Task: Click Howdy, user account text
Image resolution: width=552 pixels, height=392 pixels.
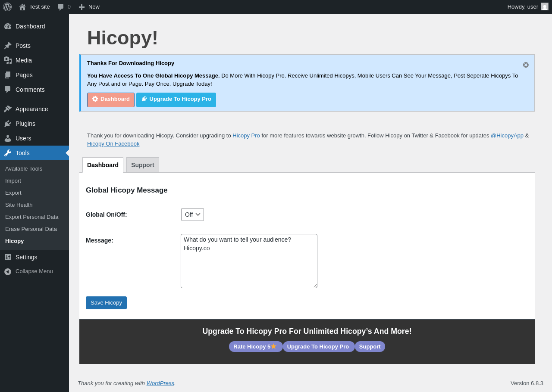Action: (523, 6)
